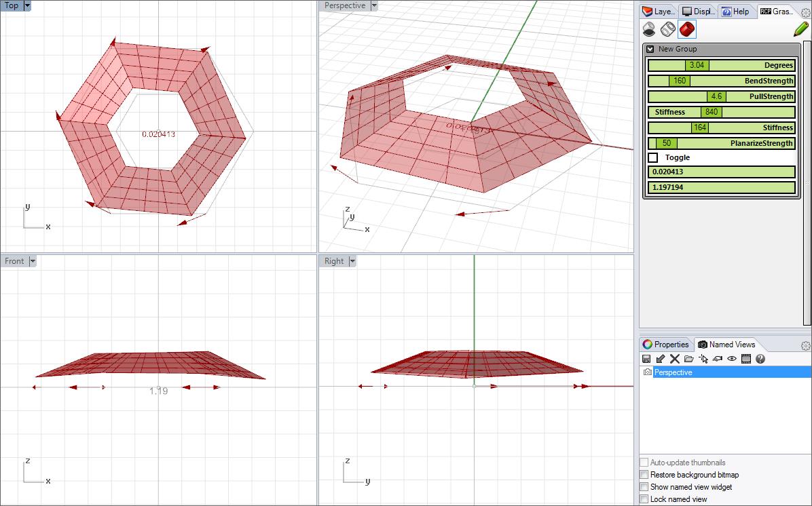Viewport: 812px width, 506px height.
Task: Select the Perspective named view entry
Action: [x=673, y=372]
